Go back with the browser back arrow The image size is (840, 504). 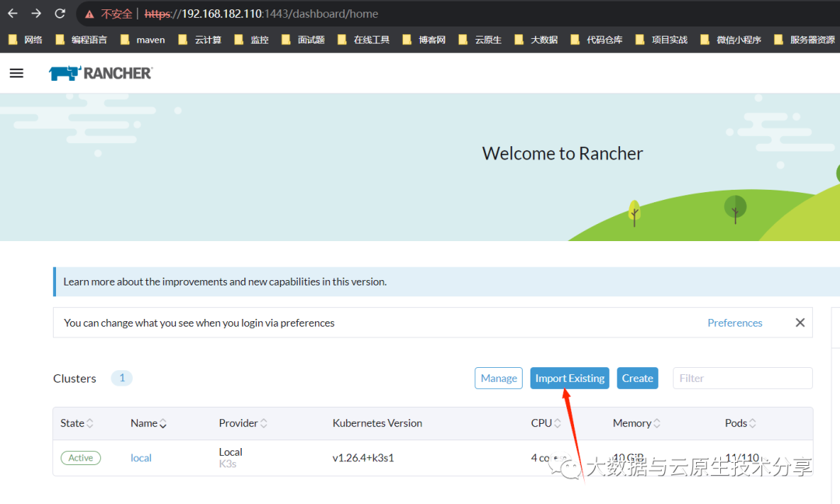pos(13,13)
